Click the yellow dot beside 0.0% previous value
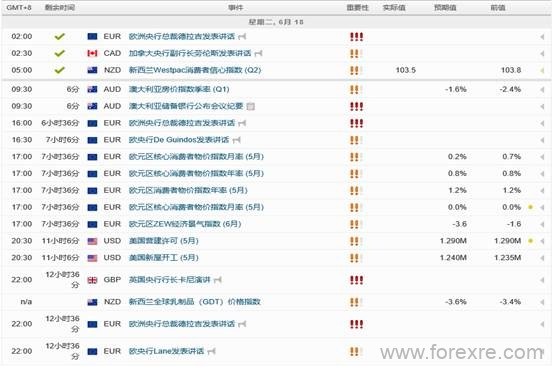This screenshot has height=367, width=553. tap(530, 207)
